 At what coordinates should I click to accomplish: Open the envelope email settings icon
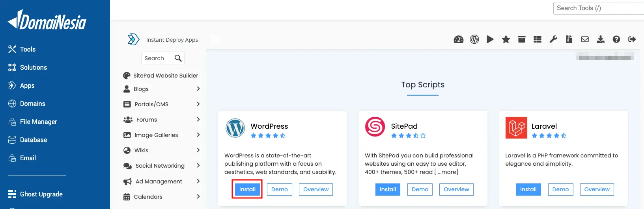(x=585, y=39)
